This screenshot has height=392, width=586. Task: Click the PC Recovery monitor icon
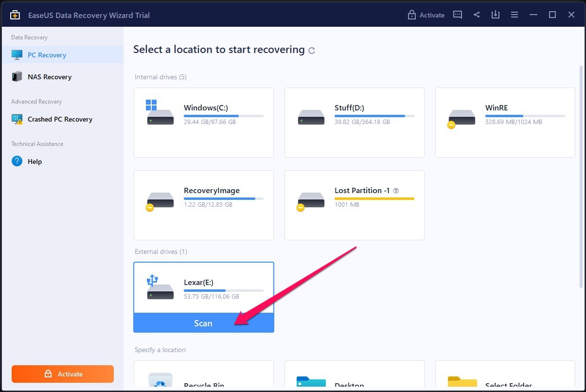pos(17,55)
